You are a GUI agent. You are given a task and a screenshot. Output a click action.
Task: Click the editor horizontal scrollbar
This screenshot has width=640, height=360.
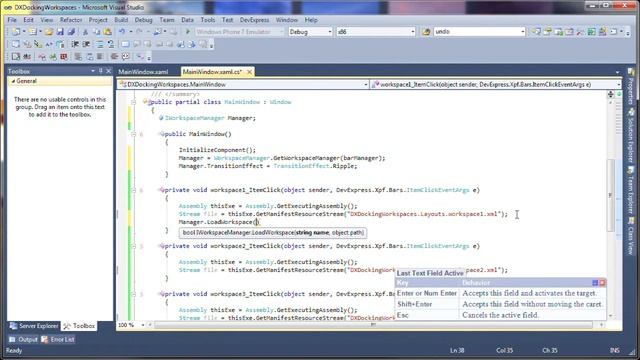[x=373, y=325]
